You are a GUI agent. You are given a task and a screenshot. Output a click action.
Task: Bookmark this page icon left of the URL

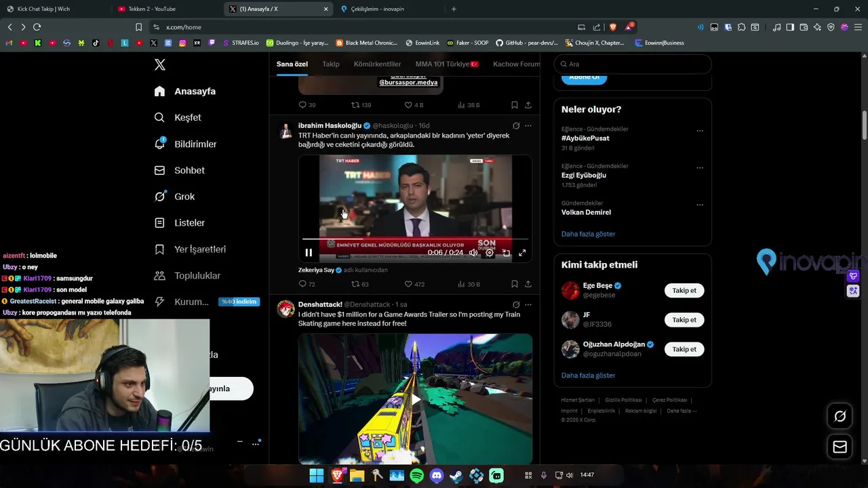click(138, 27)
